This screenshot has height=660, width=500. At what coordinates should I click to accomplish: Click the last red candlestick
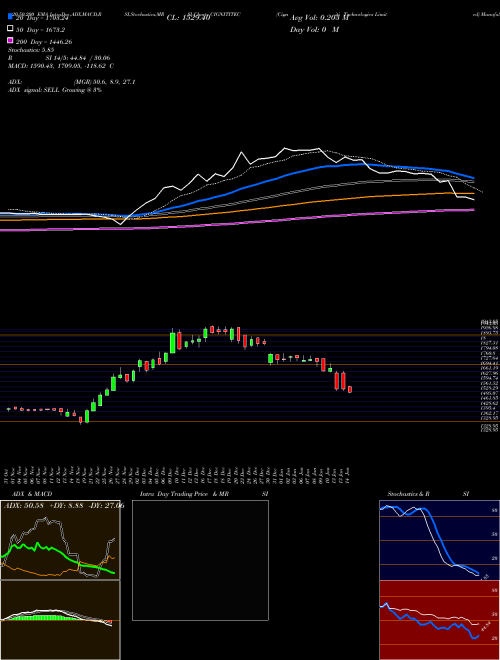coord(350,389)
